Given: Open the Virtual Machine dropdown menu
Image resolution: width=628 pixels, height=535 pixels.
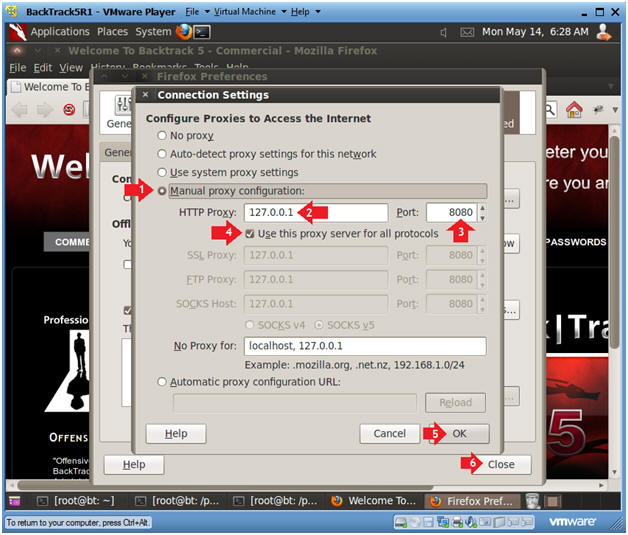Looking at the screenshot, I should (x=245, y=12).
